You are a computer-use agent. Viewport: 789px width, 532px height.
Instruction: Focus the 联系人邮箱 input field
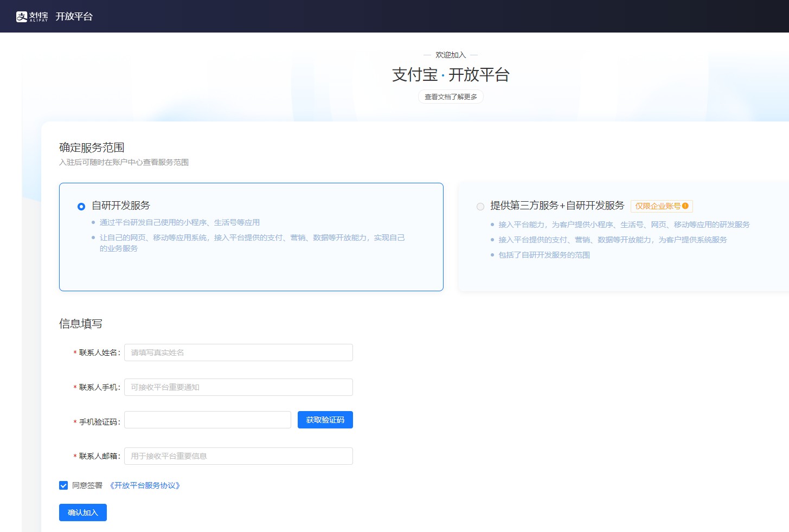coord(239,456)
